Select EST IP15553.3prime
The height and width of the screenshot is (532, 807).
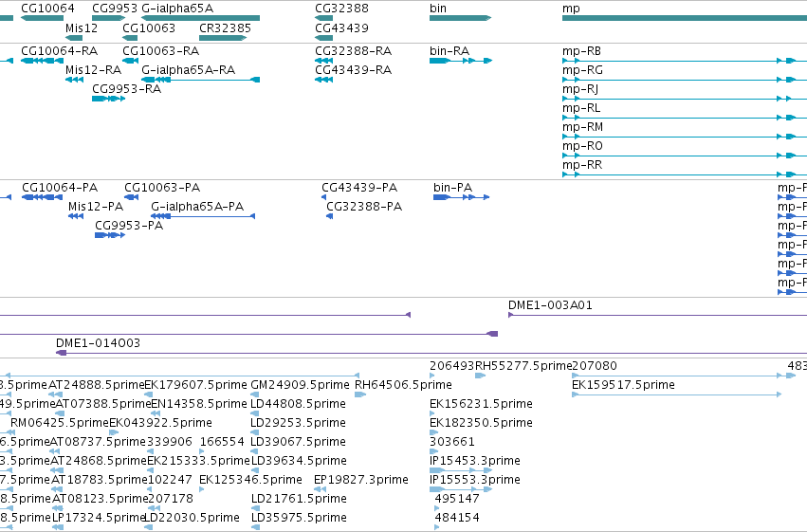pos(475,480)
